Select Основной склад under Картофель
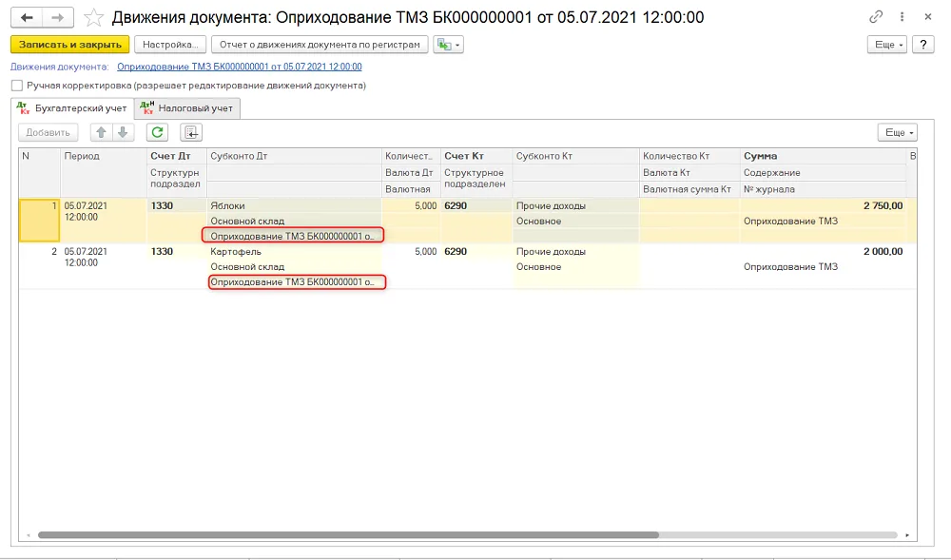The width and height of the screenshot is (951, 560). coord(294,266)
